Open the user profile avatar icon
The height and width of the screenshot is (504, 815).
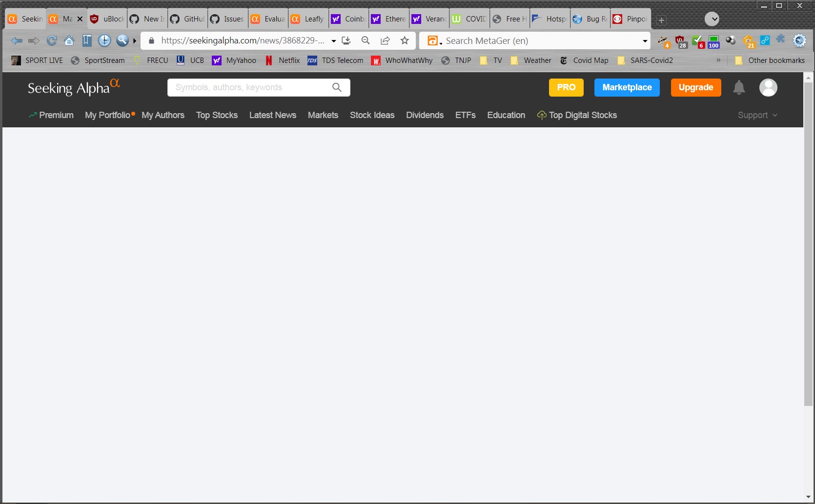tap(768, 87)
